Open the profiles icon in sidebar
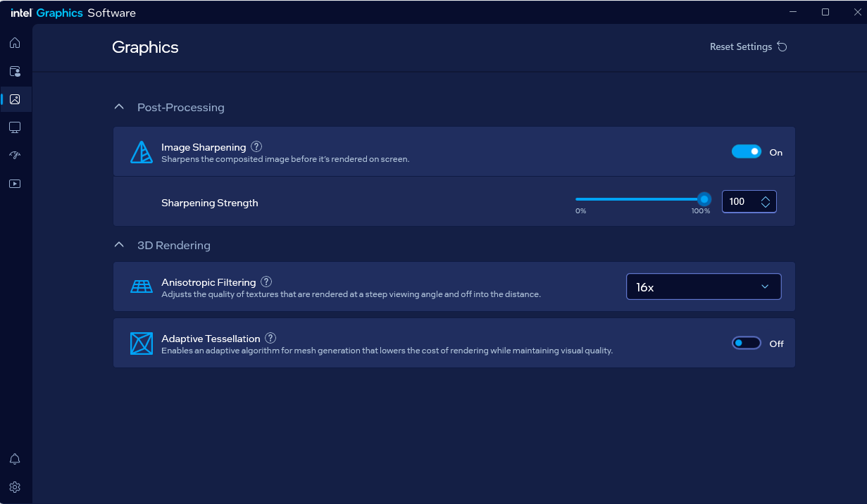This screenshot has height=504, width=867. pyautogui.click(x=15, y=71)
